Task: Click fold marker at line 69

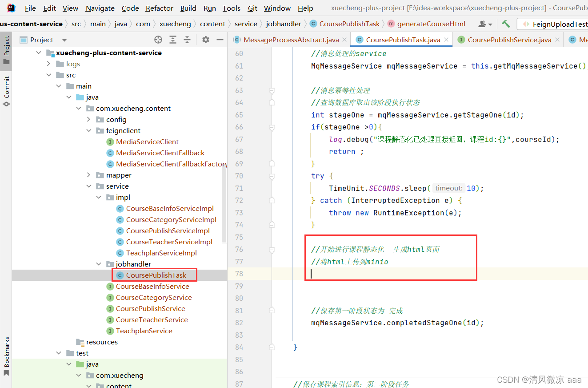Action: pyautogui.click(x=272, y=164)
